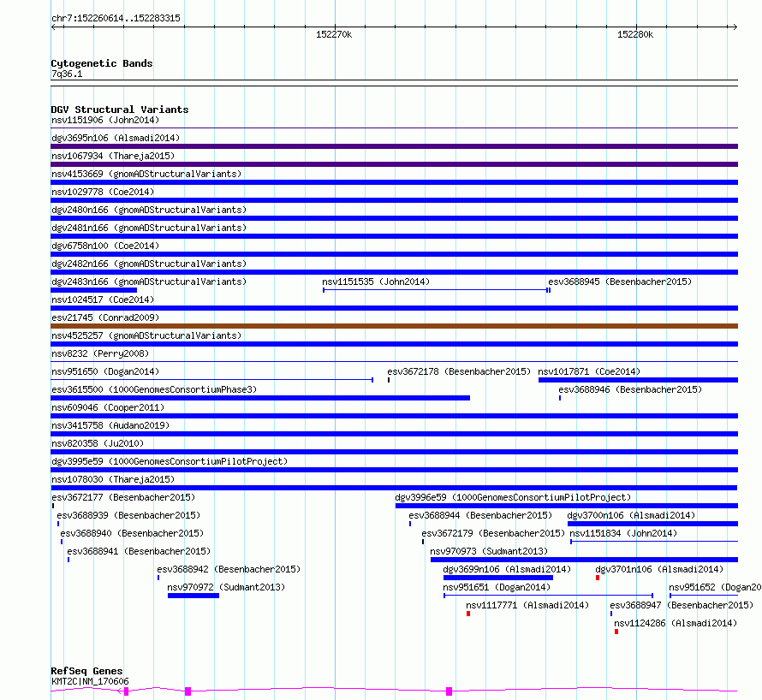Select dgv3995e59 (1000GenomesConsortiumPilotProject) label

(x=170, y=461)
